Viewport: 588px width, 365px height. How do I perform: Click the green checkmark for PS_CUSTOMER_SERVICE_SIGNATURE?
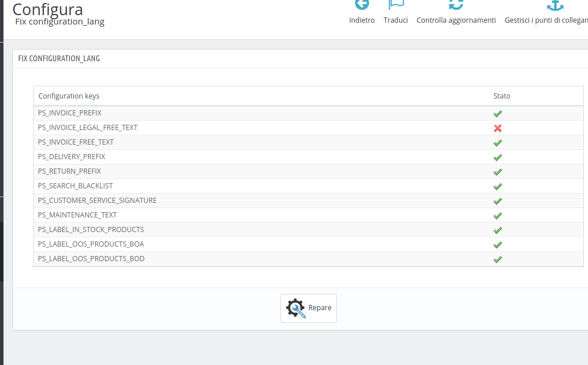pyautogui.click(x=498, y=201)
